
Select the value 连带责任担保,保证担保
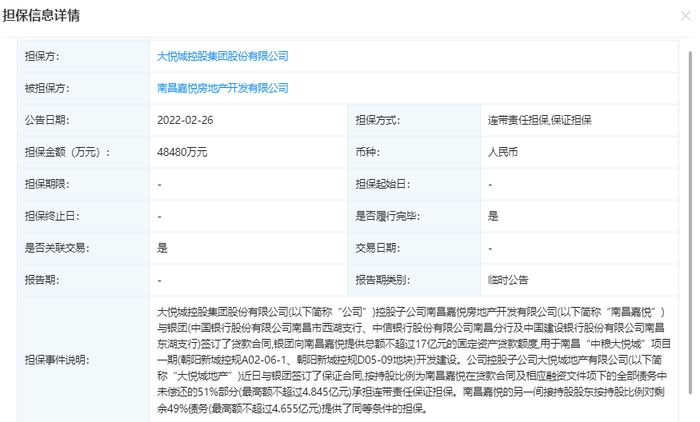click(x=539, y=120)
